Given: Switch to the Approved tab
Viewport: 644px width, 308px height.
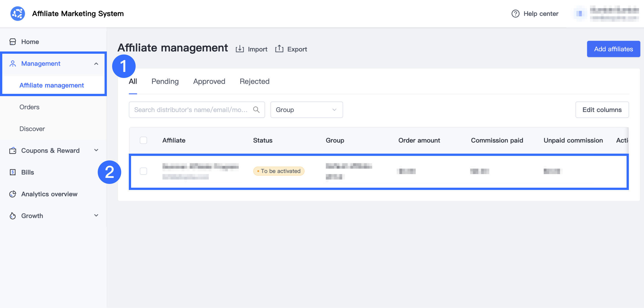Looking at the screenshot, I should click(209, 81).
